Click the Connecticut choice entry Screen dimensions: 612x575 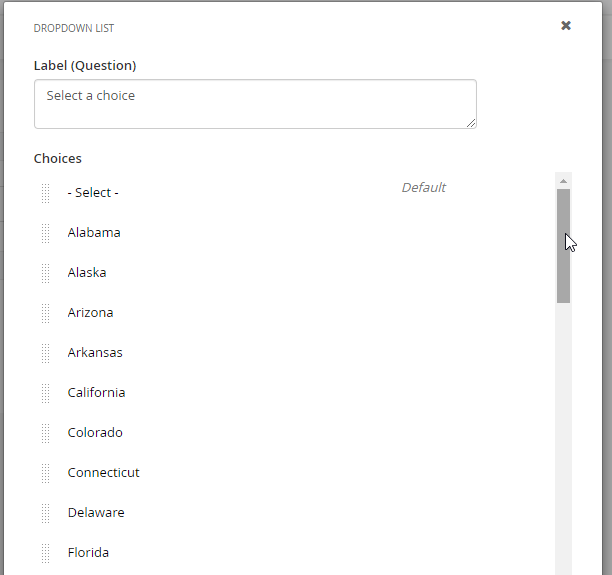click(x=103, y=473)
